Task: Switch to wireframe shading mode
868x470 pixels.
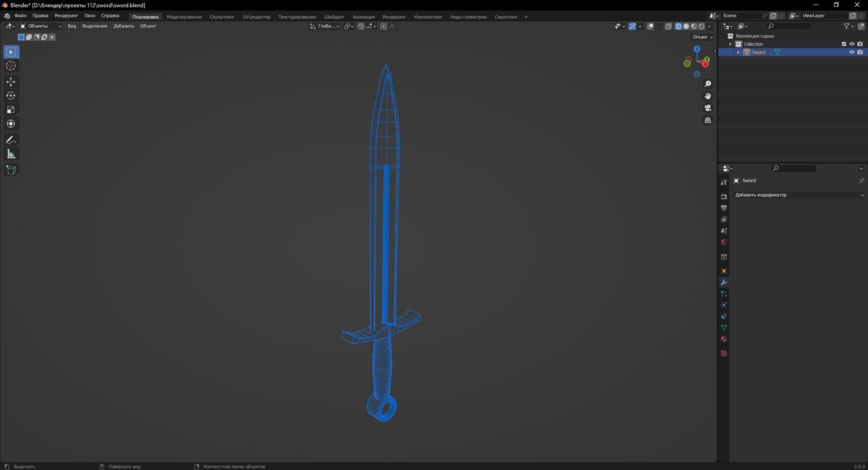Action: 678,26
